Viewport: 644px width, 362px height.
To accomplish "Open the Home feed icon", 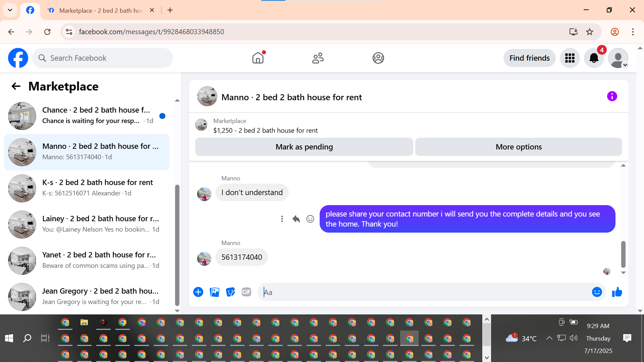I will tap(258, 58).
